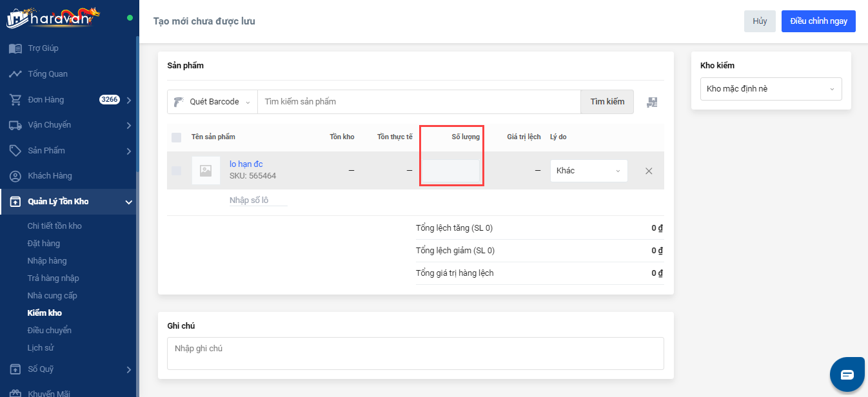
Task: Remove the product row with X icon
Action: [x=649, y=171]
